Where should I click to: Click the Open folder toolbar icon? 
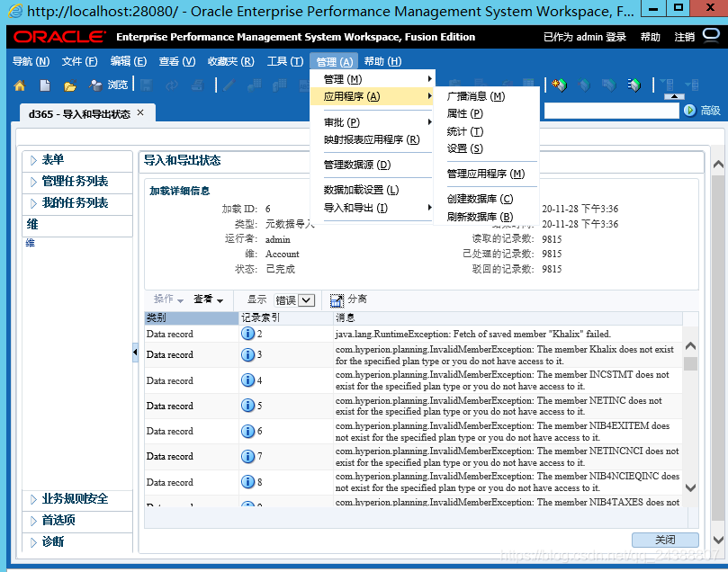tap(70, 85)
